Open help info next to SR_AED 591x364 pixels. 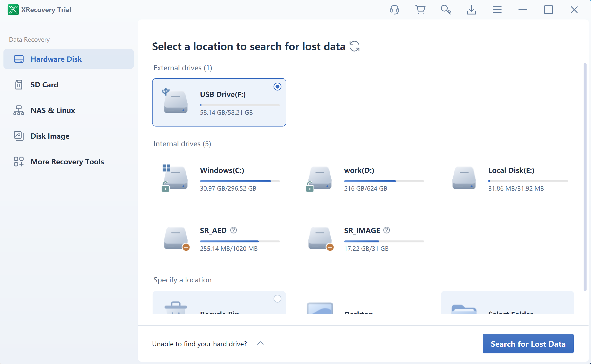(234, 230)
